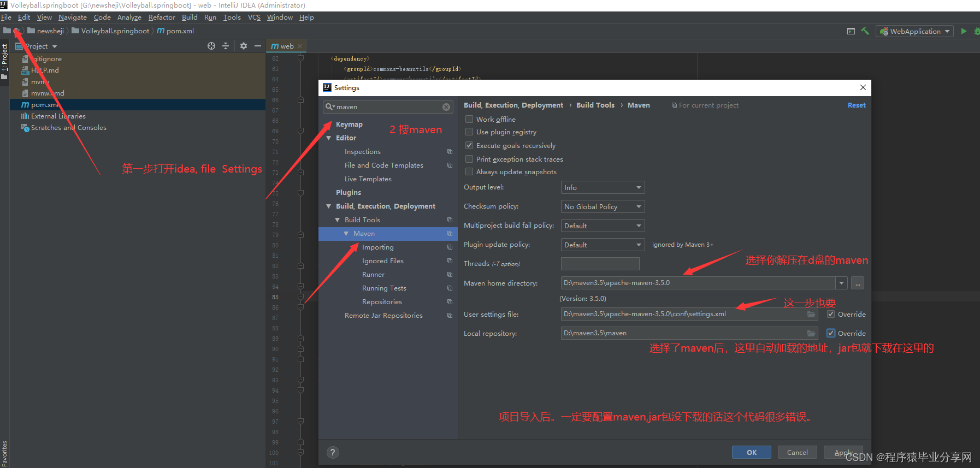Collapse Build, Execution, Deployment group
This screenshot has height=468, width=980.
tap(329, 206)
